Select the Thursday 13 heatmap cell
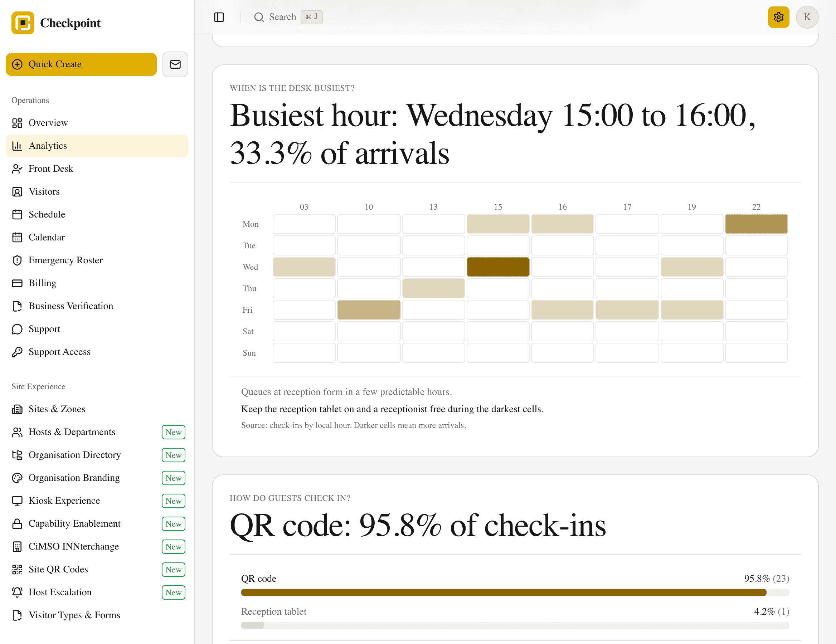This screenshot has height=644, width=836. 433,288
